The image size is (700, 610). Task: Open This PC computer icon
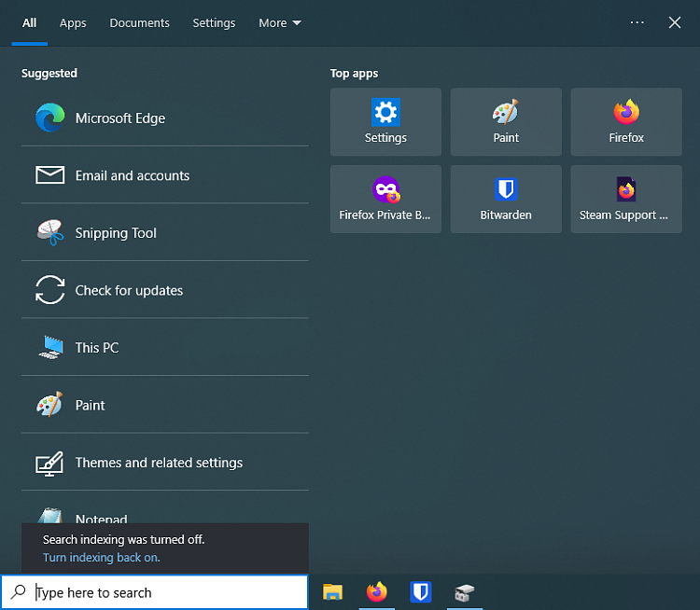click(50, 347)
